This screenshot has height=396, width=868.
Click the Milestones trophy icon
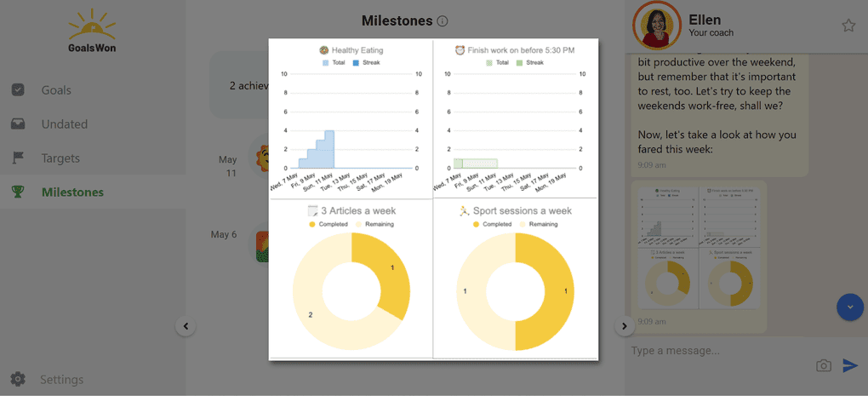click(x=18, y=192)
